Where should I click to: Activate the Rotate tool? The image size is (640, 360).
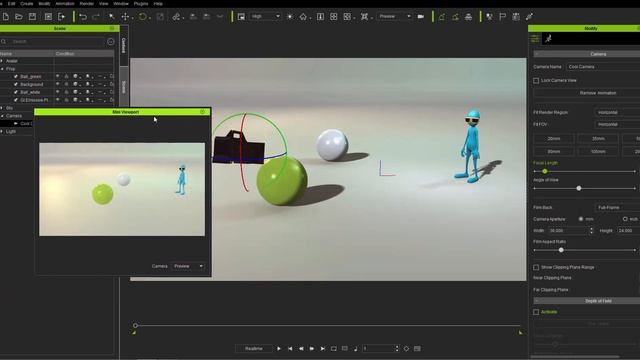142,17
